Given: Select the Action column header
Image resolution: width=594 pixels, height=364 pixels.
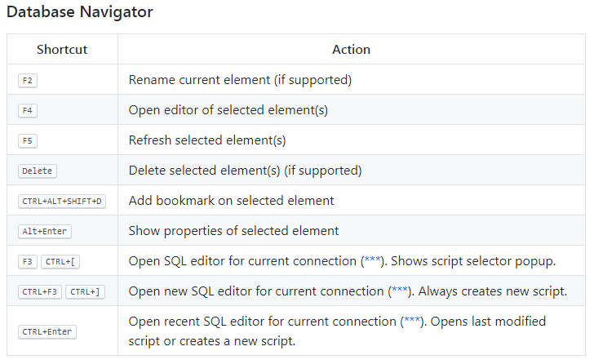Looking at the screenshot, I should pos(351,50).
